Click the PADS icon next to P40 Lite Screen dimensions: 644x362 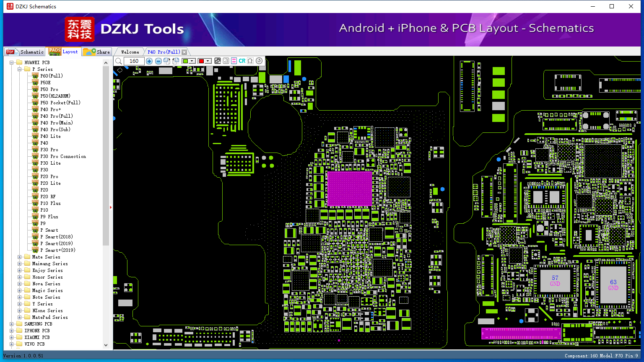coord(35,136)
